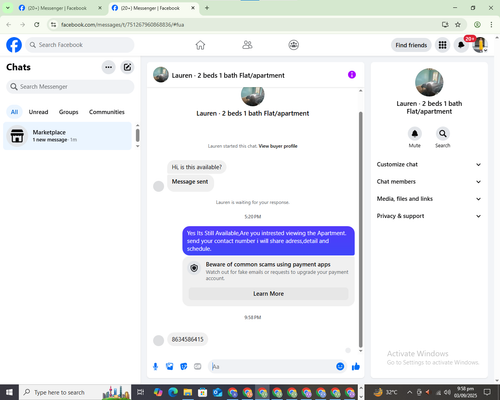Open the Windows notification center icon
The image size is (500, 400).
(487, 392)
